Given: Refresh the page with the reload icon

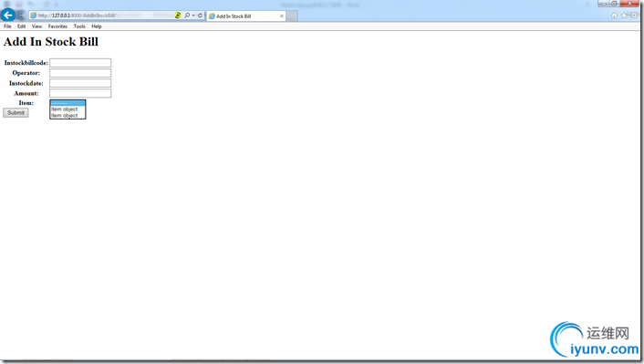Looking at the screenshot, I should pos(200,16).
